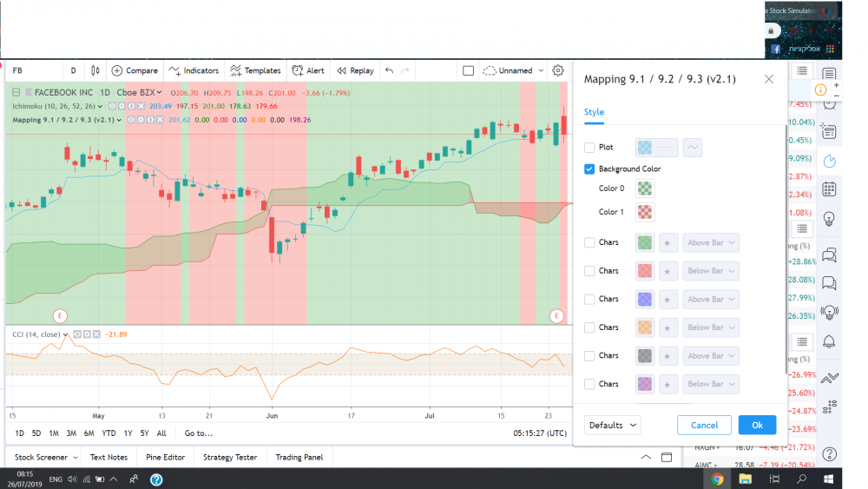Open the Ideas lightbulb sidebar icon

tap(829, 219)
